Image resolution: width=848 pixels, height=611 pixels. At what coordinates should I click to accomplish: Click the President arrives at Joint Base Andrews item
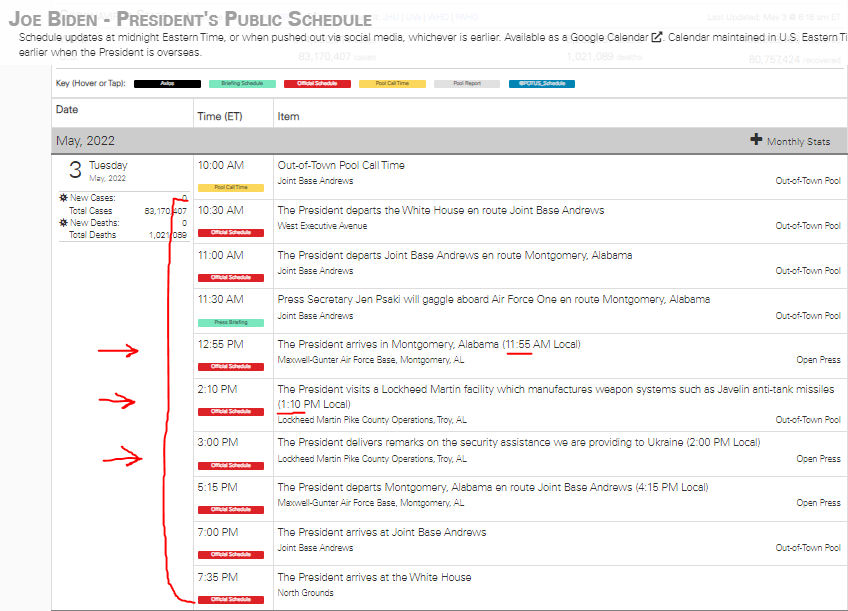pyautogui.click(x=382, y=533)
